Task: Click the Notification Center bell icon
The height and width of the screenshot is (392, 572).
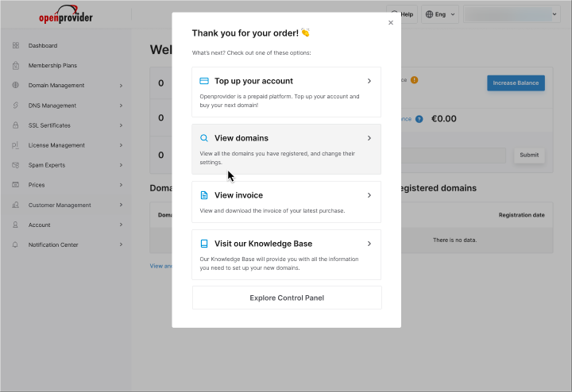Action: [x=15, y=245]
